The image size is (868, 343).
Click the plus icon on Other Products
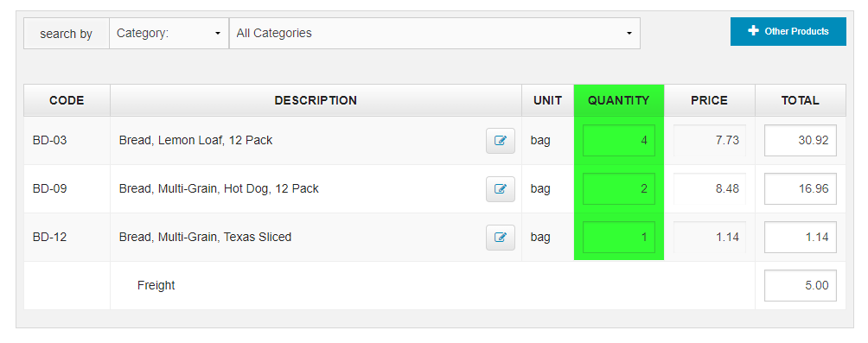point(753,31)
